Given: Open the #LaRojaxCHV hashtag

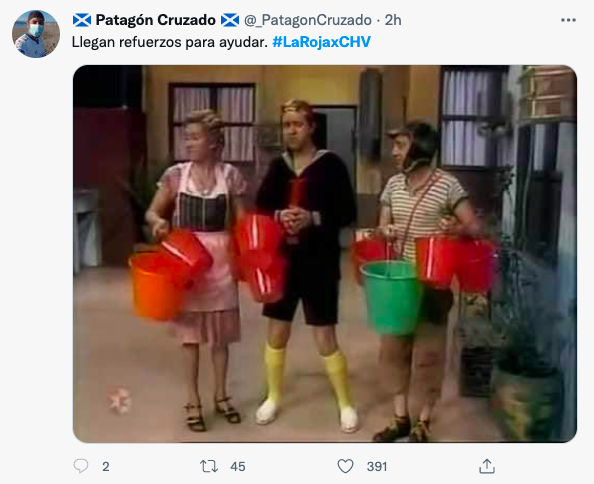Looking at the screenshot, I should coord(321,42).
